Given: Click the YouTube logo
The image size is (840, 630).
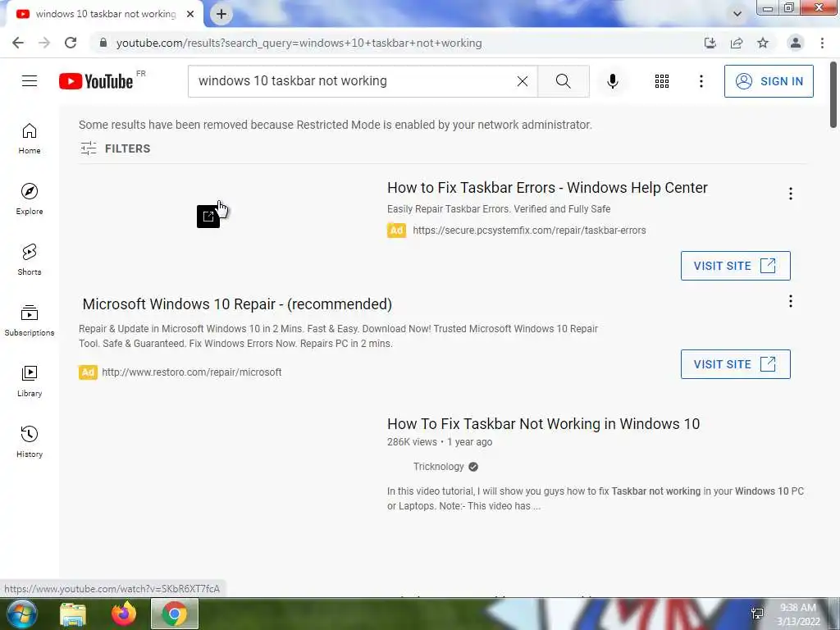Looking at the screenshot, I should coord(96,81).
